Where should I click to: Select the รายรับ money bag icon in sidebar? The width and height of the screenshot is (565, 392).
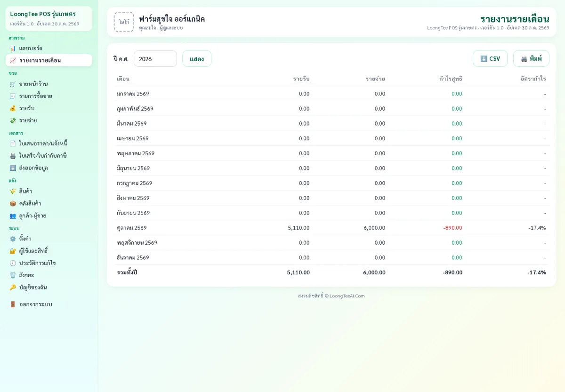pos(13,108)
